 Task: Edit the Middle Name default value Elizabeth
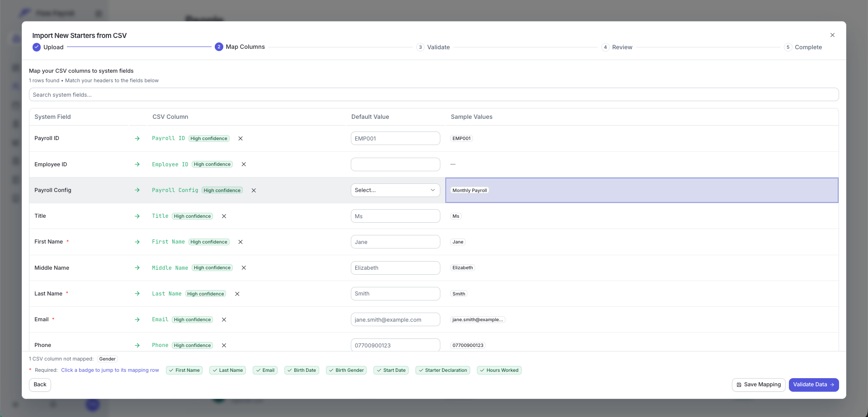395,268
